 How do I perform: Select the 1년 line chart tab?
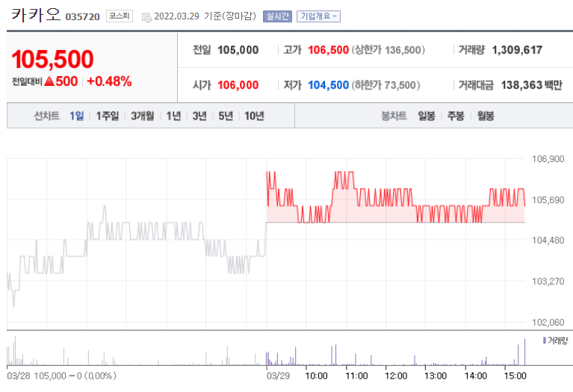(174, 116)
